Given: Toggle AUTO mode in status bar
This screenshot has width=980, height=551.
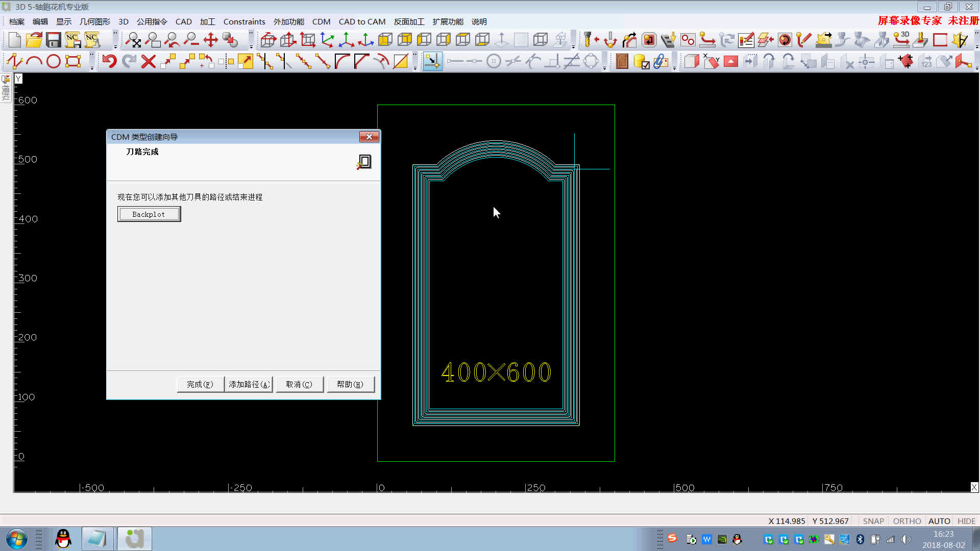Looking at the screenshot, I should (939, 521).
